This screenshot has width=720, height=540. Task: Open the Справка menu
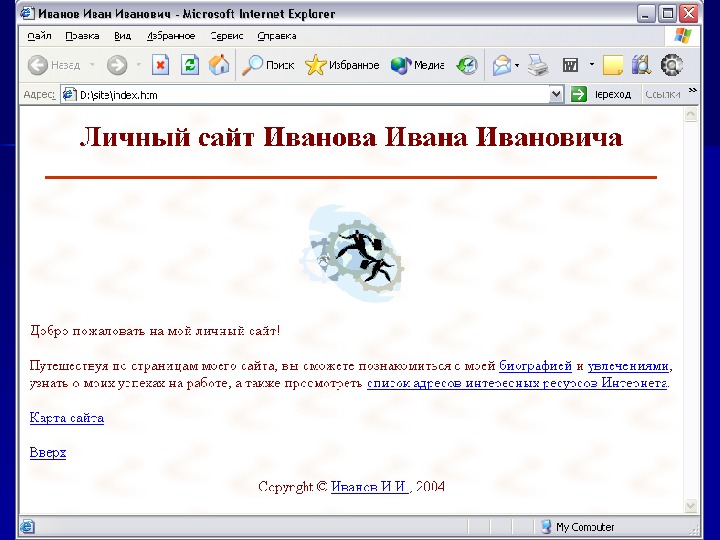(277, 36)
